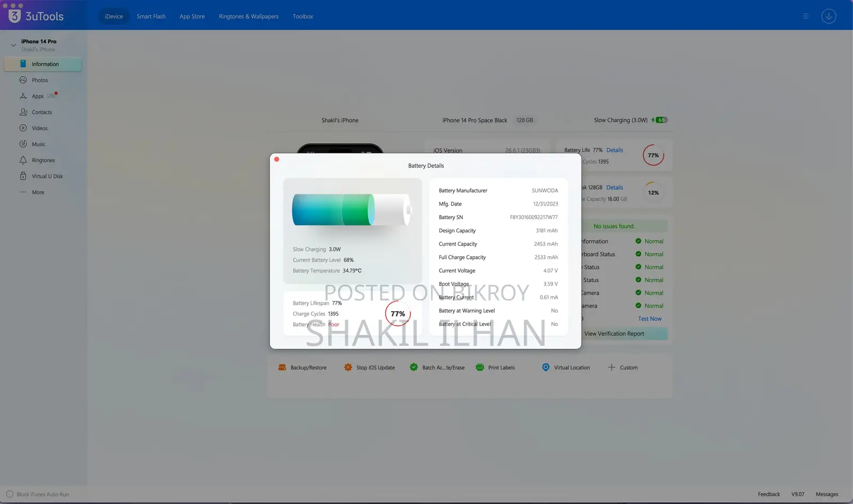Add a Custom shortcut tool
Screen dimensions: 853x504
click(x=623, y=368)
